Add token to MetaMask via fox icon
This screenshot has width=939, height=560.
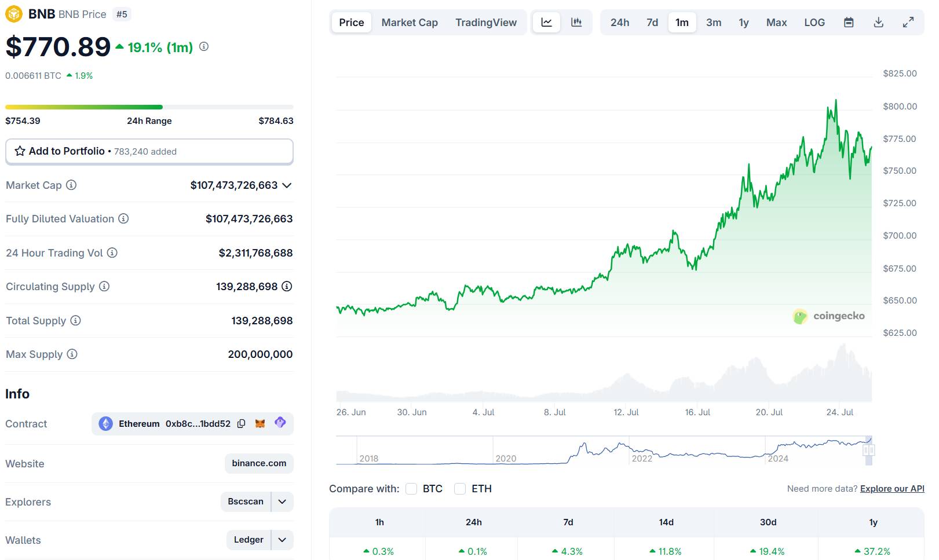click(260, 424)
